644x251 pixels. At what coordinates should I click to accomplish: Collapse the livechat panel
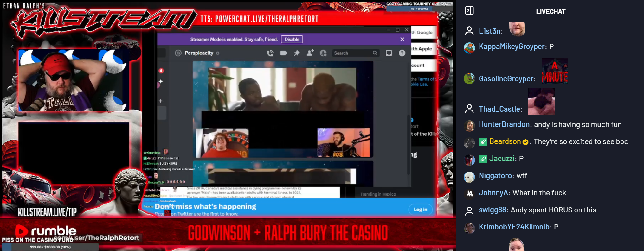coord(469,11)
